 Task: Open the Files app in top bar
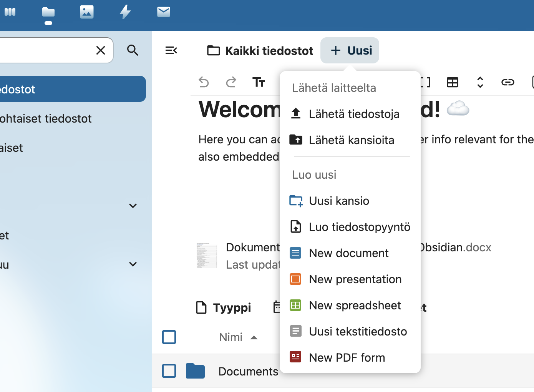point(48,12)
